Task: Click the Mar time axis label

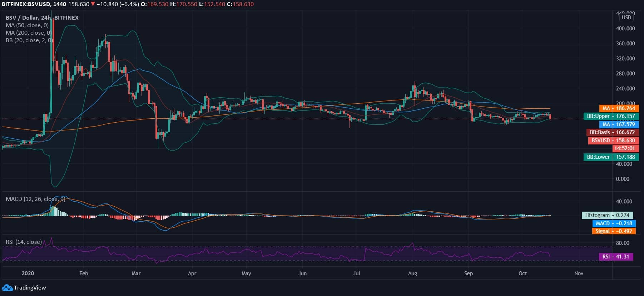Action: click(x=136, y=273)
